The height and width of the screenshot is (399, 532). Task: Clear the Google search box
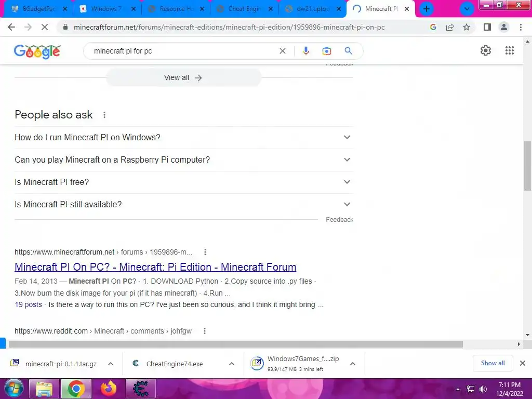pos(282,51)
